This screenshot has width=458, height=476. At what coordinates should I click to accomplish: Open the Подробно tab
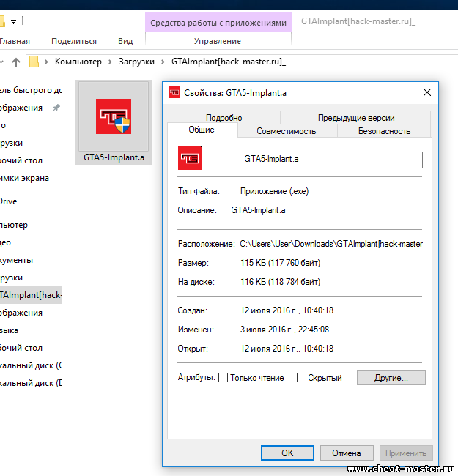[x=224, y=117]
